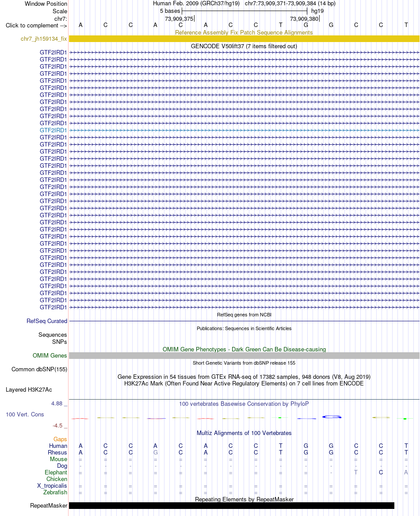Viewport: 420px width, 516px height.
Task: Click the chr7: position label
Action: (61, 19)
